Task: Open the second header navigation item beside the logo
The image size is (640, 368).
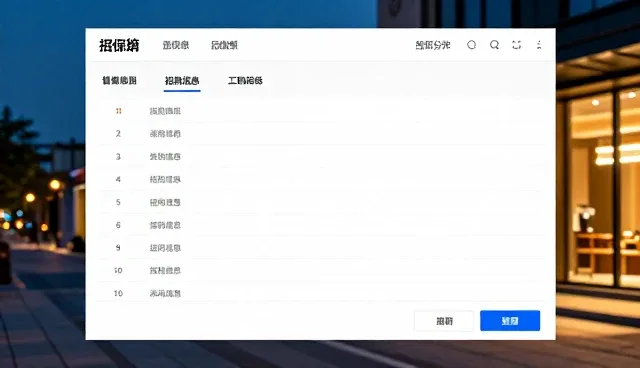Action: [x=224, y=45]
